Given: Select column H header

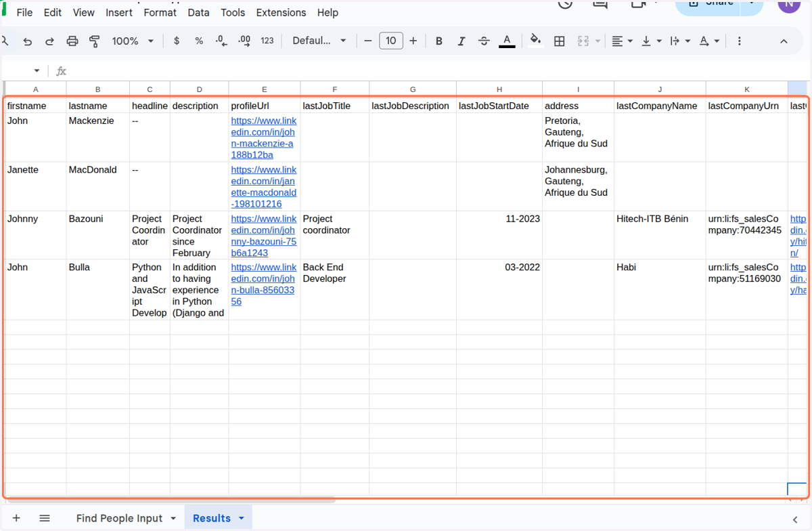Looking at the screenshot, I should click(x=499, y=89).
